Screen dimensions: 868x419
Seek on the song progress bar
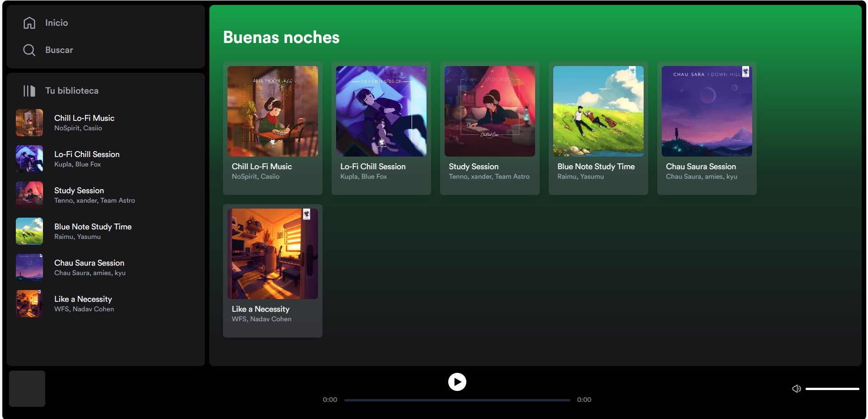(457, 400)
